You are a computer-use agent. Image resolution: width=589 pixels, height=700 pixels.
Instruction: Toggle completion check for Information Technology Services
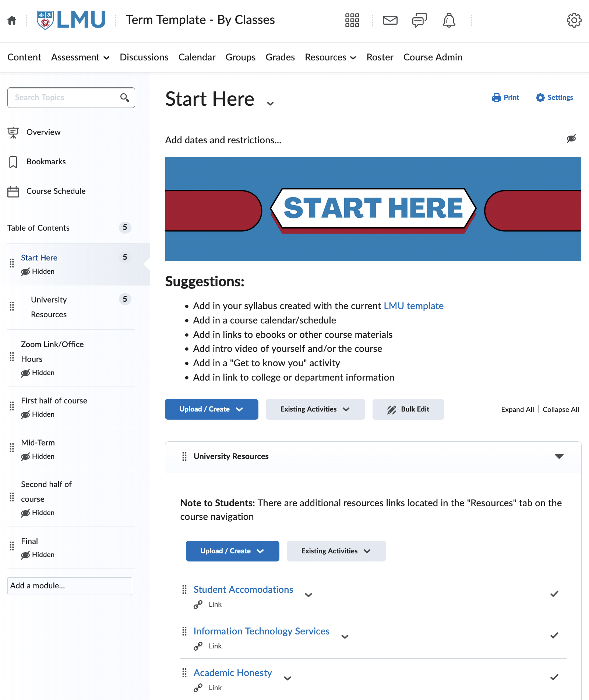coord(554,635)
